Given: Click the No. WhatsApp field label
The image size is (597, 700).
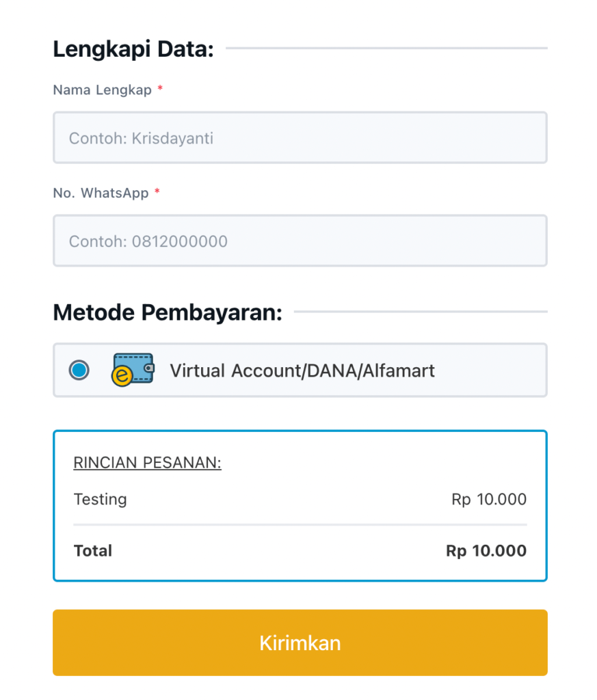Looking at the screenshot, I should [x=101, y=193].
